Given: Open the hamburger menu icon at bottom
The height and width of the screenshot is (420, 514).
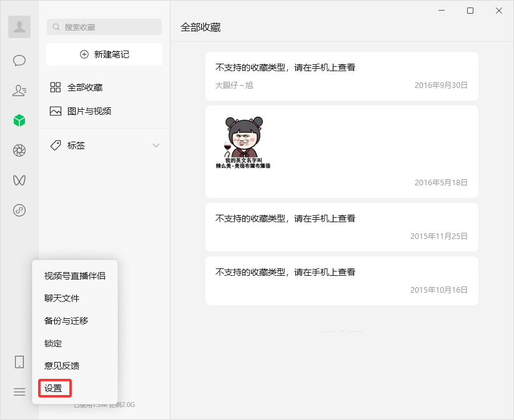Looking at the screenshot, I should pos(19,392).
